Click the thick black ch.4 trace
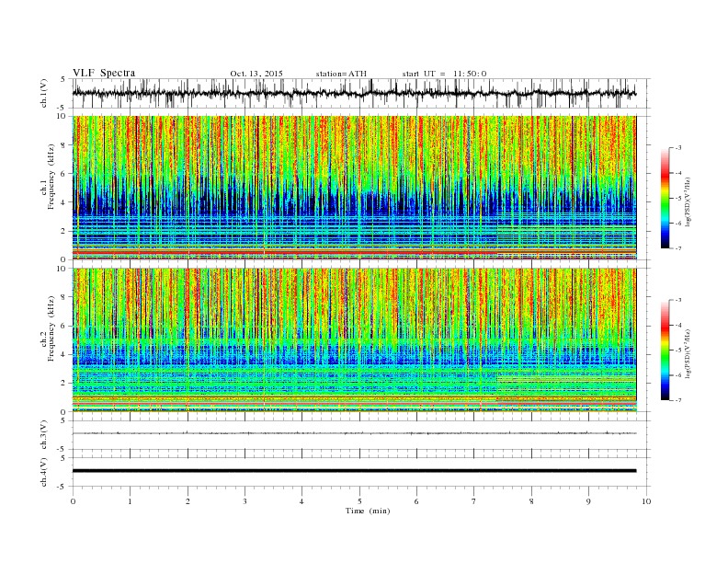 click(x=354, y=471)
